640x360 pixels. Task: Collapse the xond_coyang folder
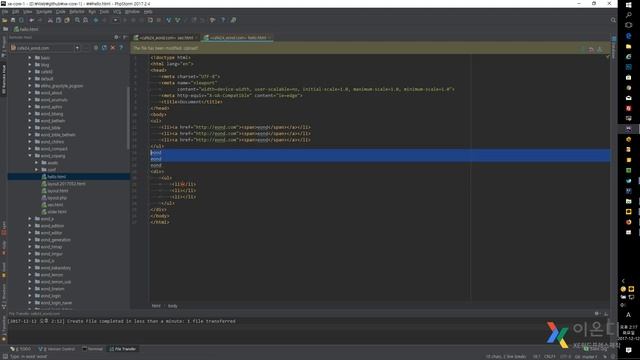click(30, 156)
